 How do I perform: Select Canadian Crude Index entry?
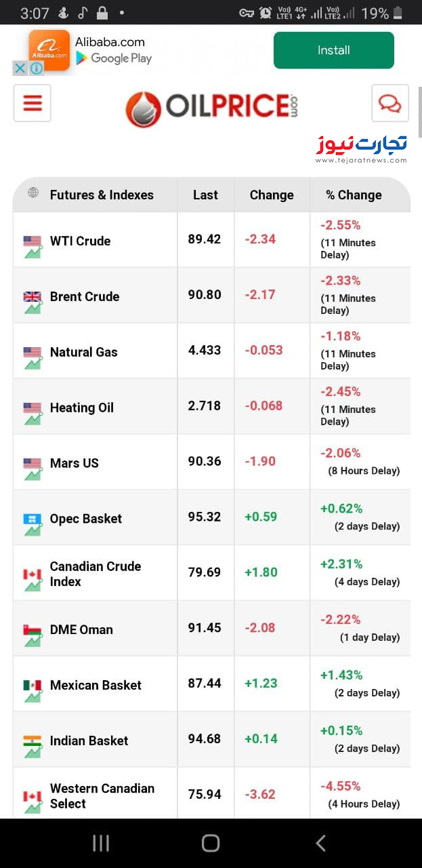point(96,574)
